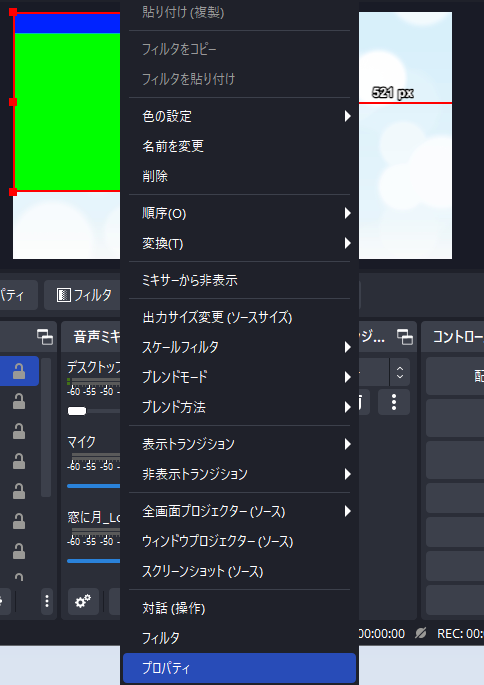
Task: Expand the 色の設定 submenu
Action: tap(239, 116)
